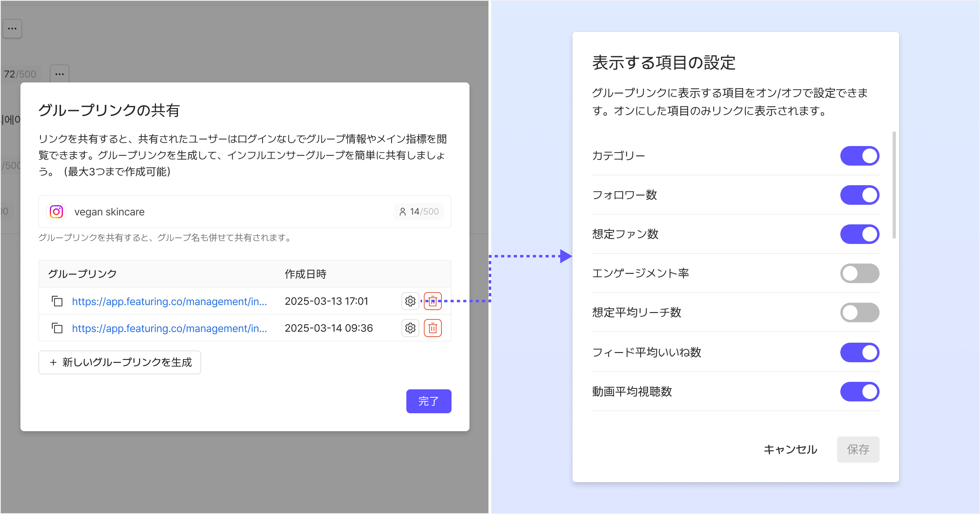This screenshot has height=514, width=980.
Task: Turn off 動画平均視聴数 toggle
Action: (x=859, y=392)
